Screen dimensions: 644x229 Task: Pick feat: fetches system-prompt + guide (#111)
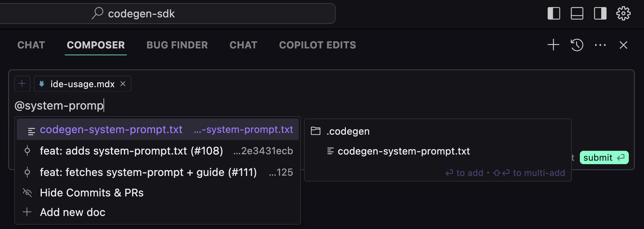[x=158, y=172]
